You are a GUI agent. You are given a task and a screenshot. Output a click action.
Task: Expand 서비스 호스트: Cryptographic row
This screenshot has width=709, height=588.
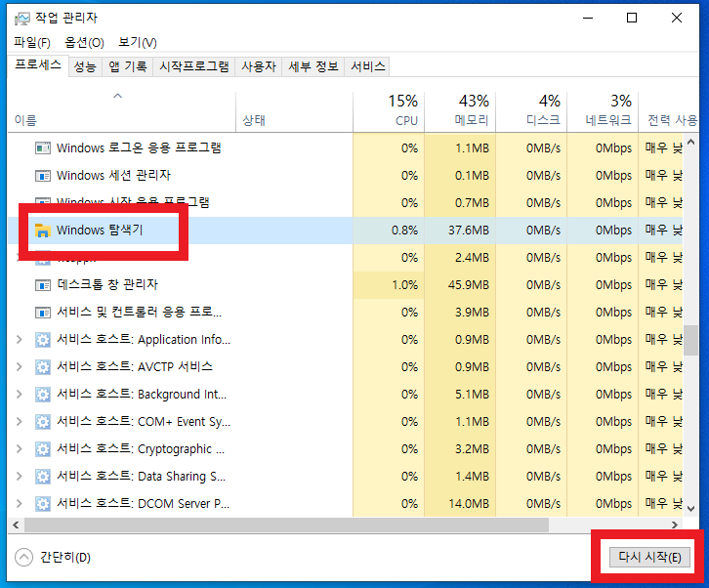point(19,448)
